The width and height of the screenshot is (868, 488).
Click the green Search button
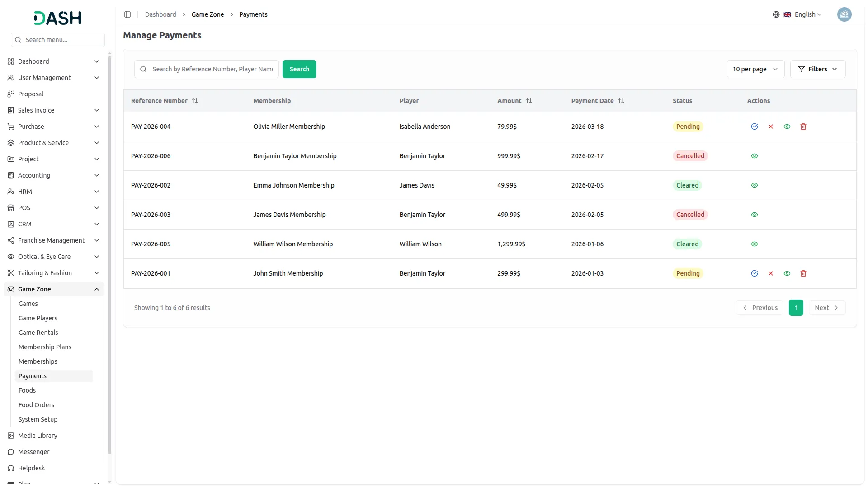tap(299, 69)
